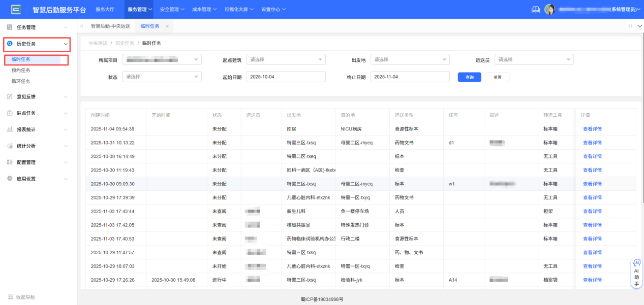Click the 起始日期 date input field
This screenshot has width=644, height=305.
click(286, 76)
